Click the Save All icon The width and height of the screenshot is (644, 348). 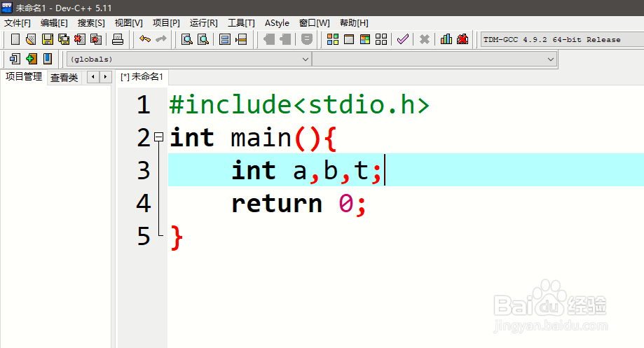click(64, 39)
